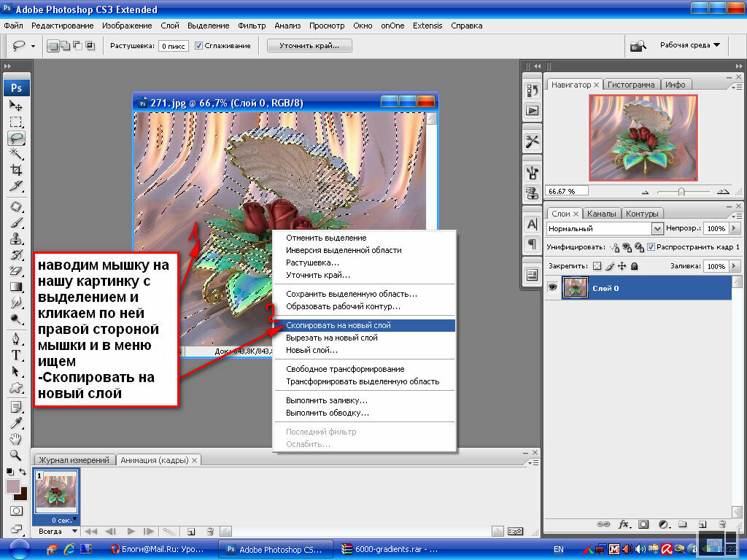The image size is (747, 560).
Task: Toggle lock position
Action: [622, 266]
